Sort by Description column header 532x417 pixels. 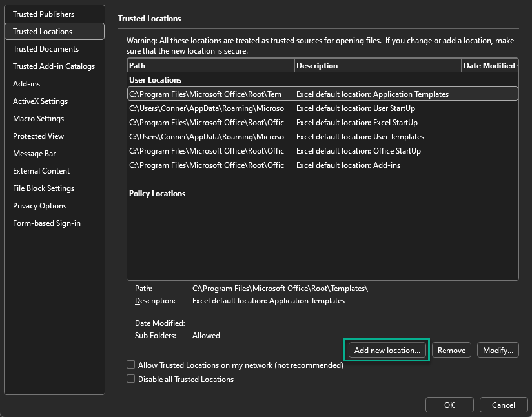pyautogui.click(x=378, y=65)
